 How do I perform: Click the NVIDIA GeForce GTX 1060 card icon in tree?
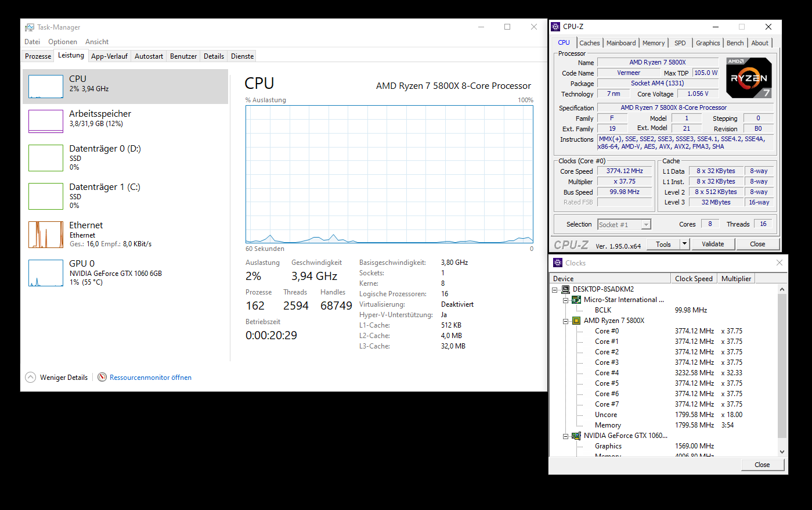point(576,436)
